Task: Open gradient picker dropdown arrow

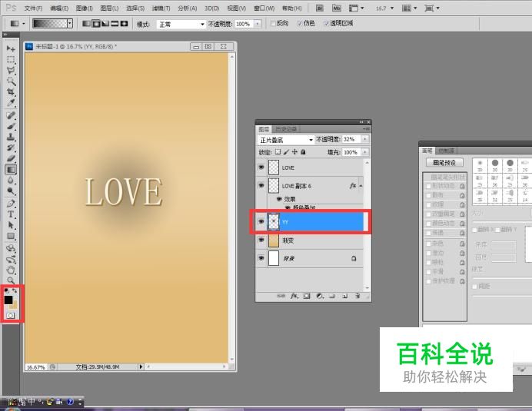Action: tap(70, 23)
